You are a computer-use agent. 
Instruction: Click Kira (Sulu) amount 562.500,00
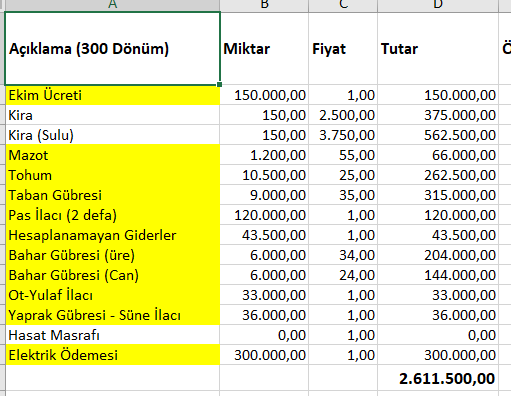(438, 135)
